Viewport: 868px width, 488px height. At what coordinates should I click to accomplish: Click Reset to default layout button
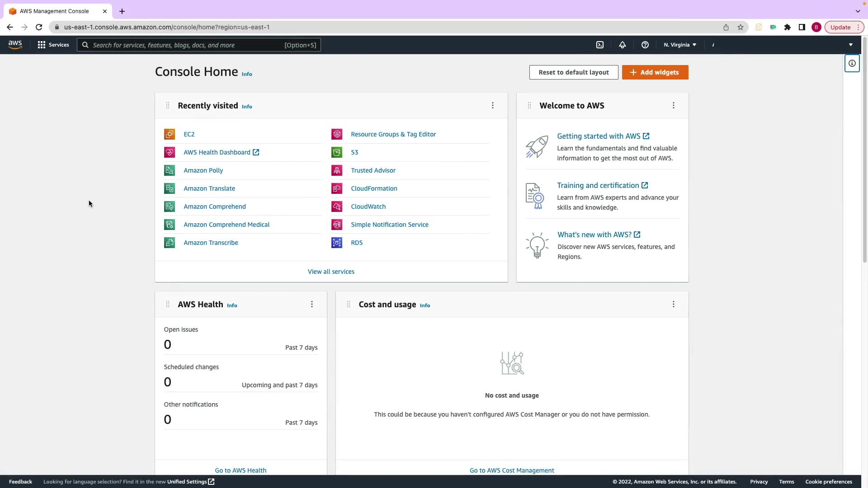pyautogui.click(x=574, y=72)
